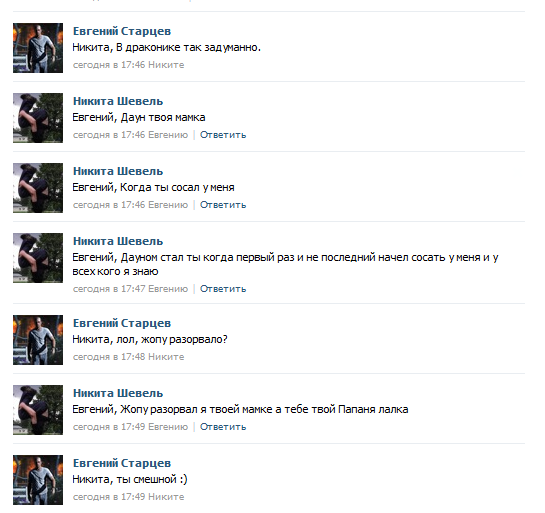The width and height of the screenshot is (545, 513).
Task: Open Никита Шевель name on 'Жопу разорвал' comment
Action: click(118, 393)
